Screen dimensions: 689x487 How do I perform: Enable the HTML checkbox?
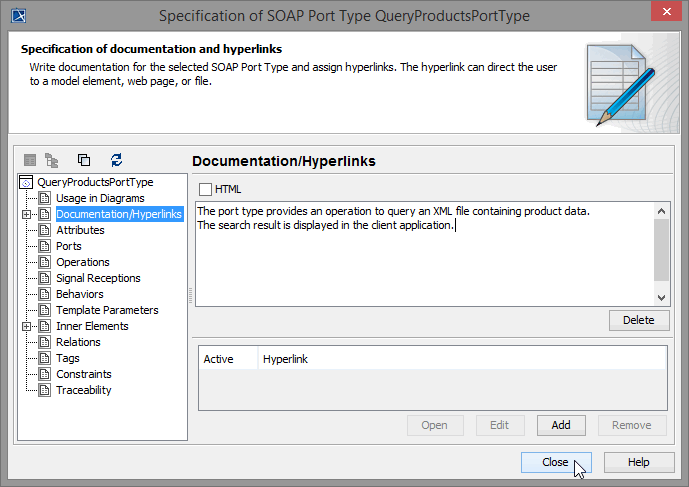pos(206,189)
